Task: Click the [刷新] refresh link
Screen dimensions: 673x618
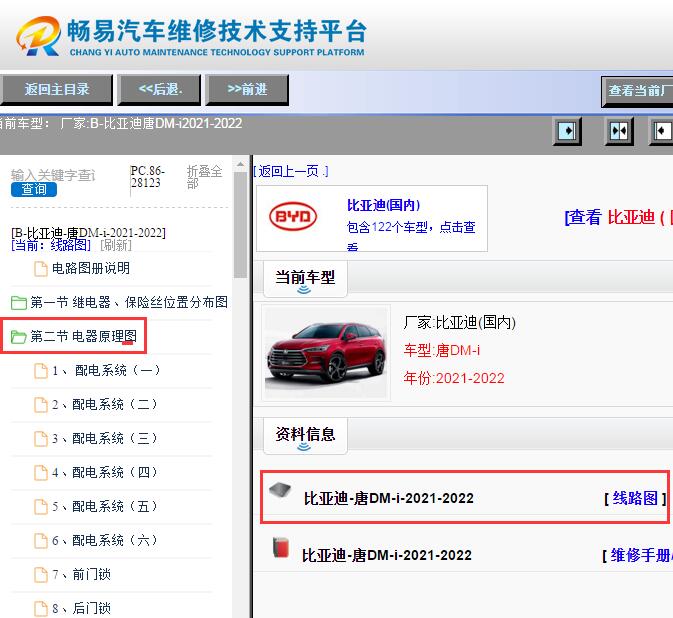Action: pos(116,245)
